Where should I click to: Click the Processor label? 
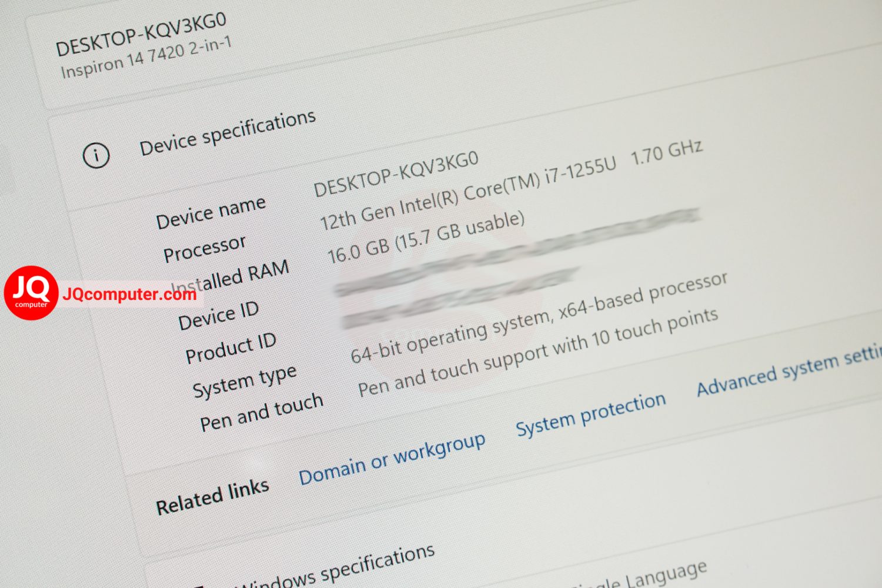[205, 248]
